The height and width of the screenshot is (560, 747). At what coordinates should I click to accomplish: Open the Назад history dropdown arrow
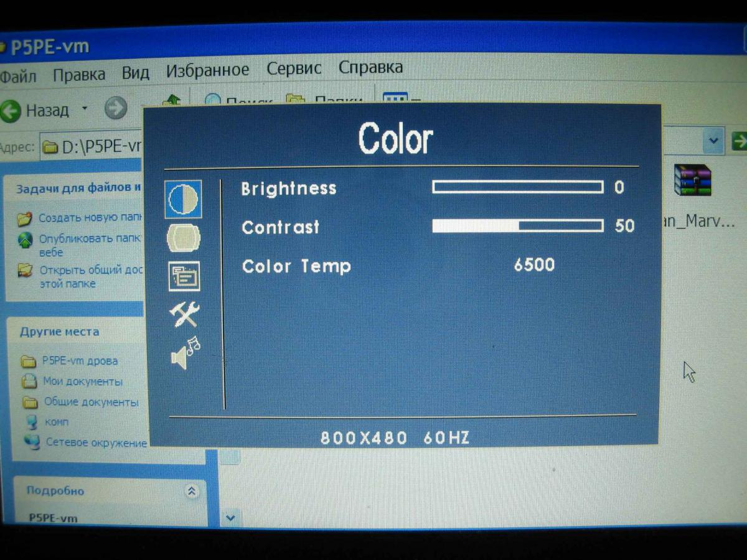(x=85, y=110)
